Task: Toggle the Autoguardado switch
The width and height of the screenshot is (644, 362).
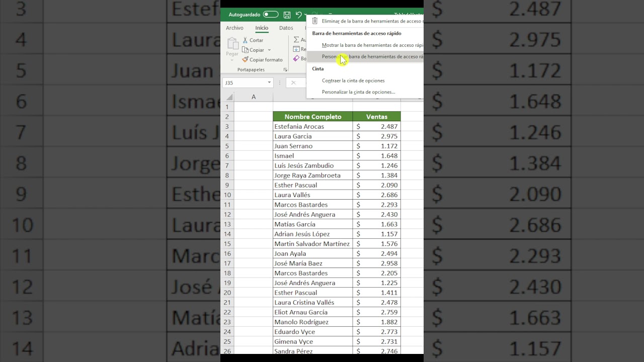Action: (270, 15)
